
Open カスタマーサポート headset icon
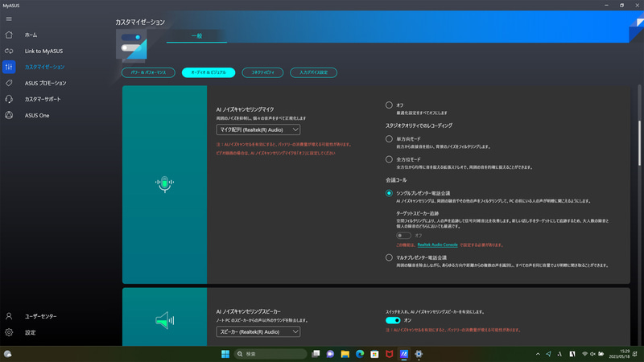point(9,99)
